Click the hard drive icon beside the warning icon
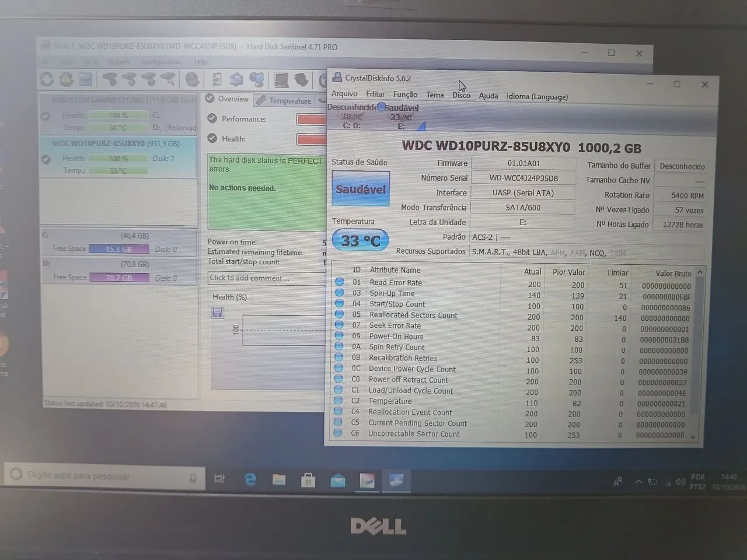The image size is (747, 560). coord(86,79)
